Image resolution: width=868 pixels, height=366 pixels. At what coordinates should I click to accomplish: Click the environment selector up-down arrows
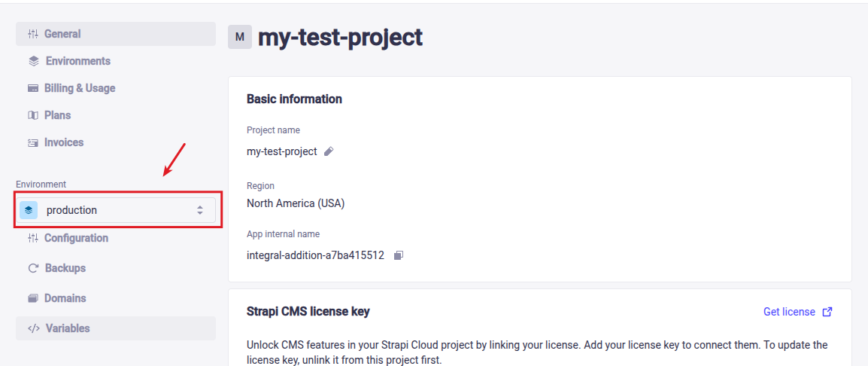pyautogui.click(x=200, y=210)
